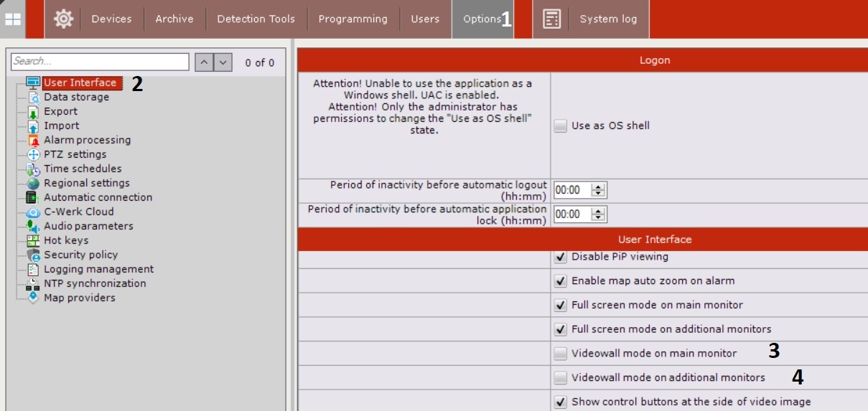Toggle Full screen mode on additional monitors

(561, 329)
